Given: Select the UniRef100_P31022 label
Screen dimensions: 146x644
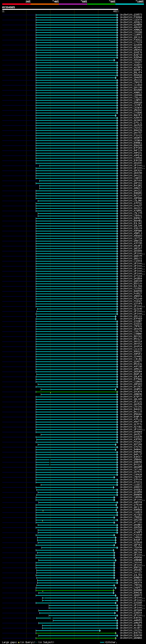Looking at the screenshot, I should coord(131,135).
